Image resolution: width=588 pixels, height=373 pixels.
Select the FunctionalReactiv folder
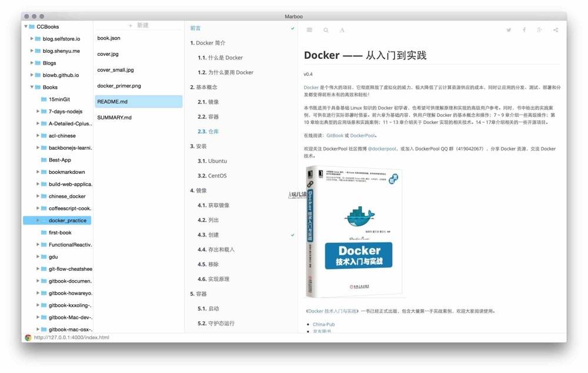[x=71, y=244]
